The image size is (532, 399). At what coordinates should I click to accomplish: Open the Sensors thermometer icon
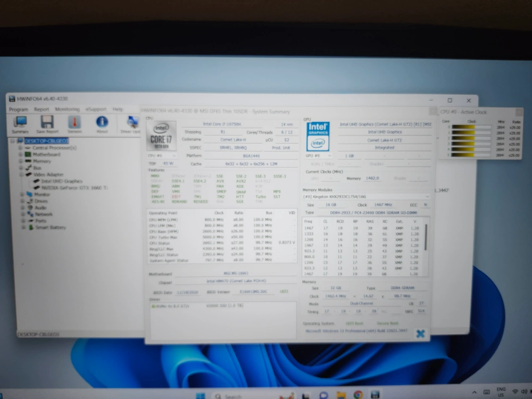[x=74, y=124]
